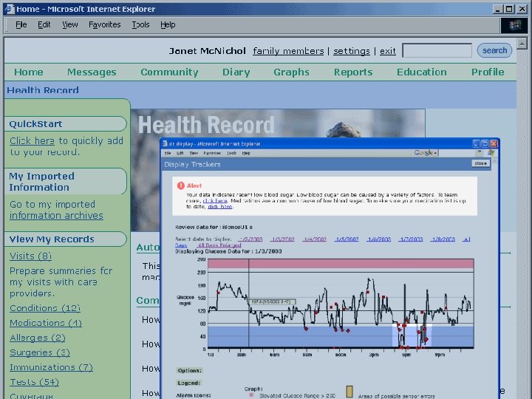Screen dimensions: 532x399
Task: Click the toolbar overflow chevron in popup window
Action: click(x=480, y=152)
